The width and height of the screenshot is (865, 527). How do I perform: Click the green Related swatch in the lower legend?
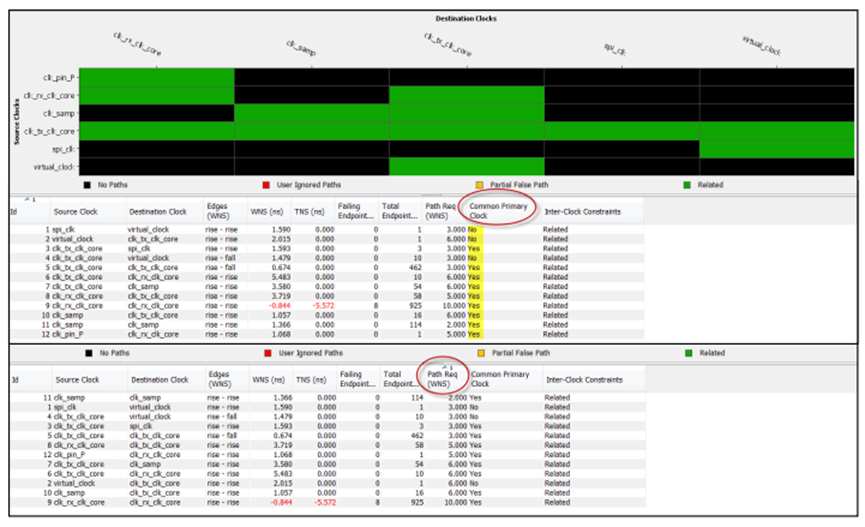[688, 353]
